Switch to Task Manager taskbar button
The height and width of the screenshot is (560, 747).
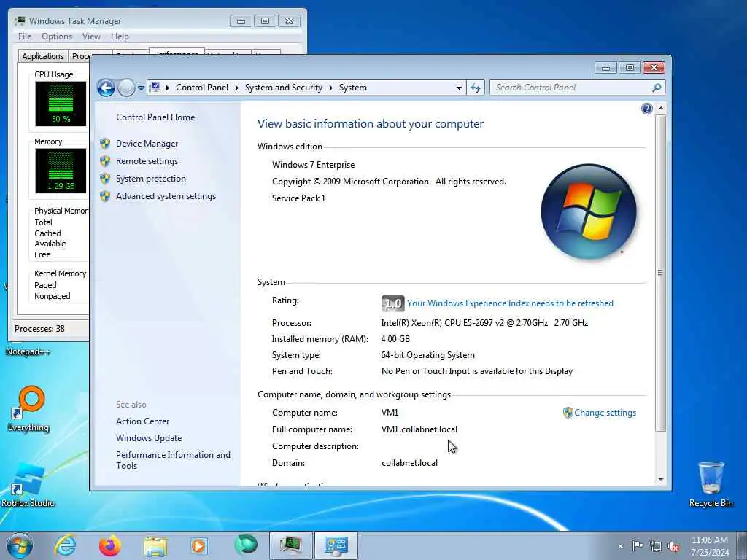point(291,545)
